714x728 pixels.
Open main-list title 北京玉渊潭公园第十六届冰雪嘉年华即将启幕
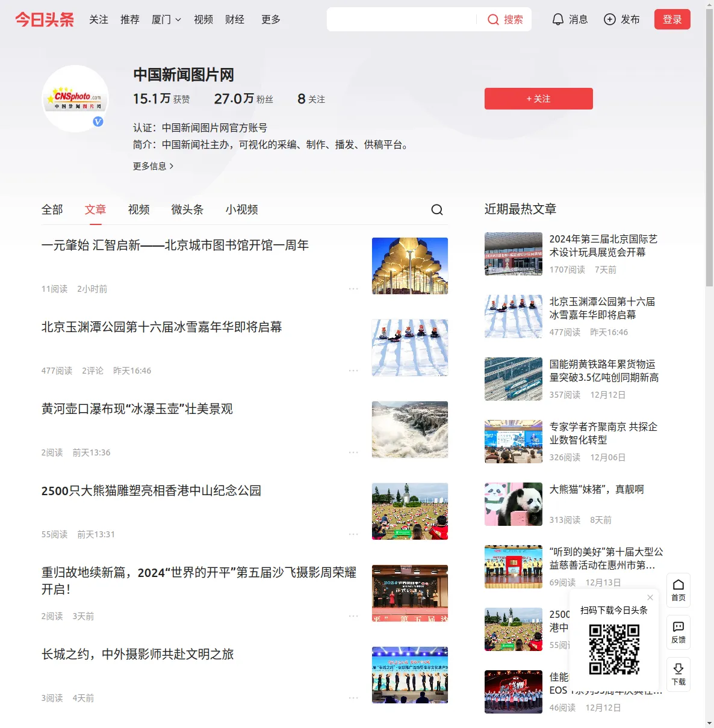[x=162, y=327]
